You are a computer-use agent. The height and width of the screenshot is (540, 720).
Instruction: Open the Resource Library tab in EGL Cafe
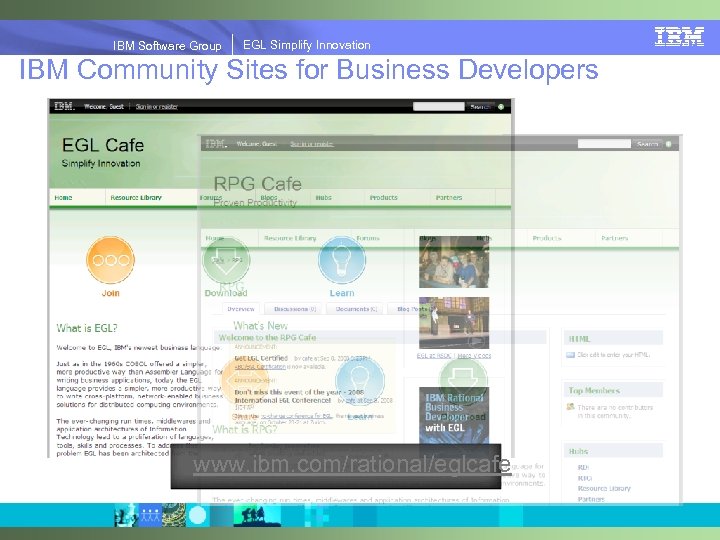point(136,197)
